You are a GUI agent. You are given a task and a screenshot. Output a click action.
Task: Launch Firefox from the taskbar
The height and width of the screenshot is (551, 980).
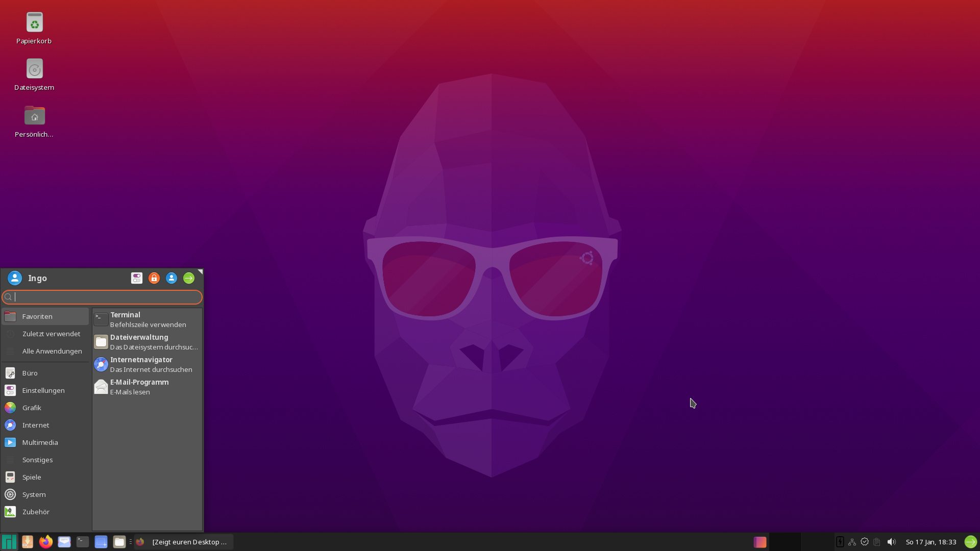point(46,542)
